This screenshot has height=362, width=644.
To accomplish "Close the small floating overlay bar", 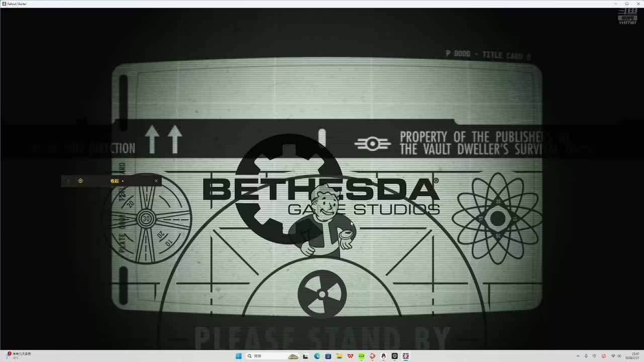I will (x=156, y=180).
